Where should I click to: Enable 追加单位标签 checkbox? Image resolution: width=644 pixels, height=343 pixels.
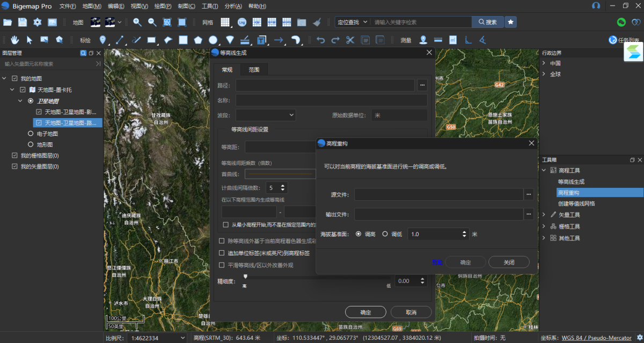222,253
